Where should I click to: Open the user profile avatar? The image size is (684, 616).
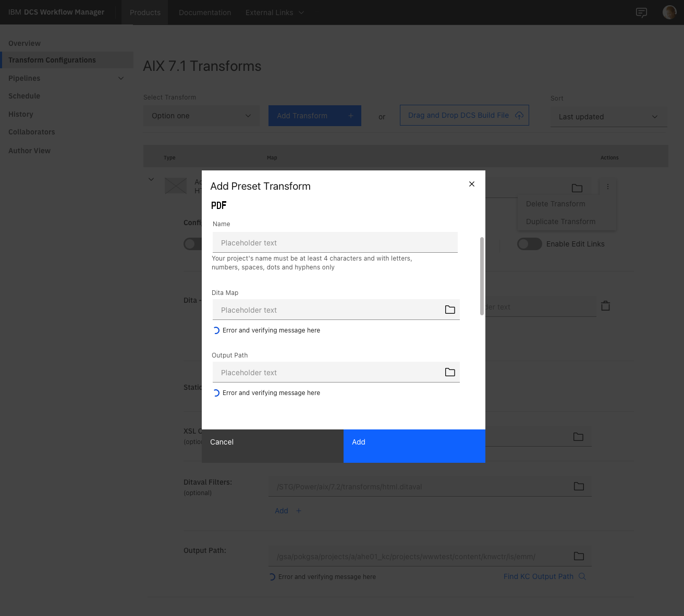tap(669, 12)
